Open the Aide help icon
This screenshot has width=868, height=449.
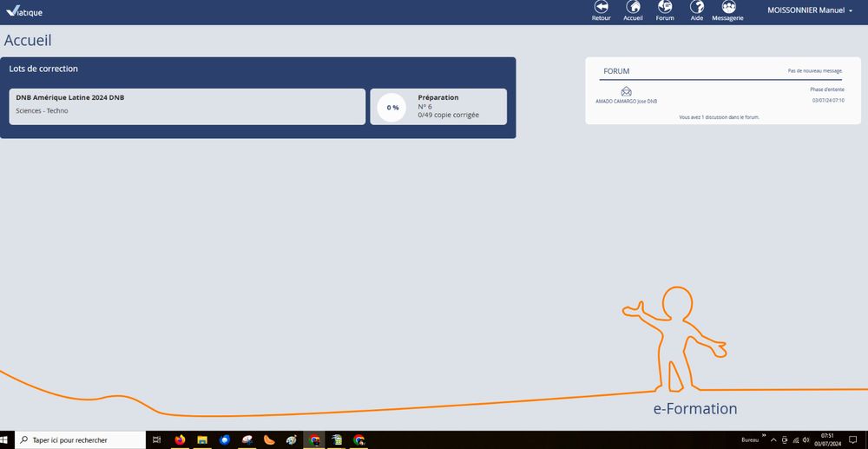pos(696,8)
